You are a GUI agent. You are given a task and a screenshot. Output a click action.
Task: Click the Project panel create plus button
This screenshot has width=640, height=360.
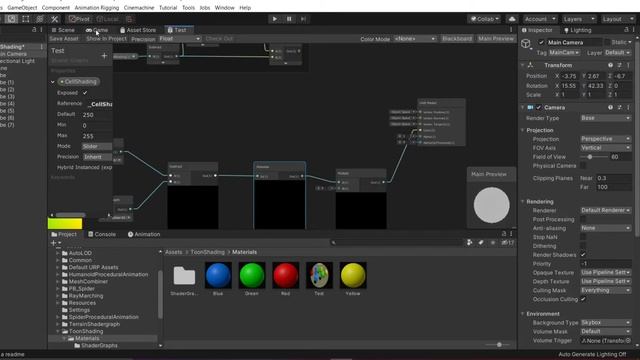pyautogui.click(x=55, y=243)
